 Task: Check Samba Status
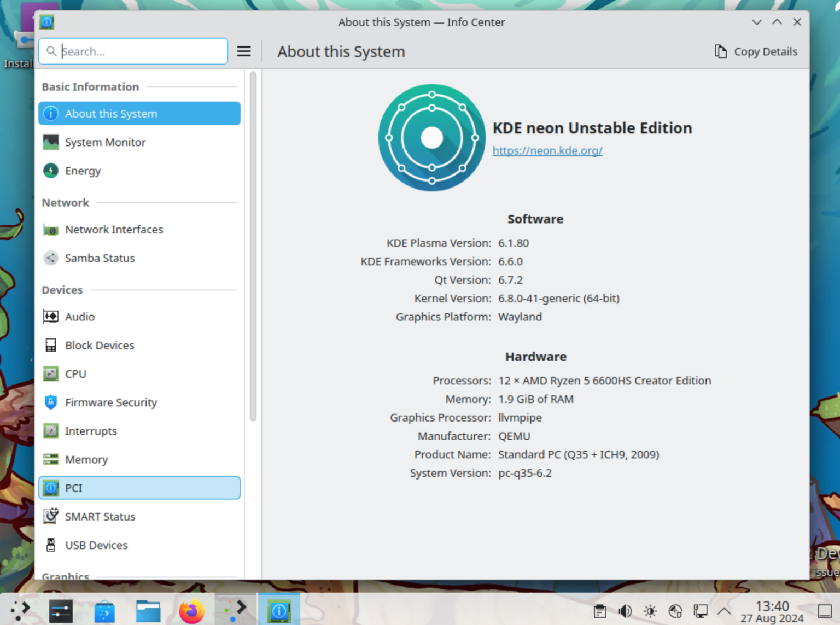(x=100, y=258)
